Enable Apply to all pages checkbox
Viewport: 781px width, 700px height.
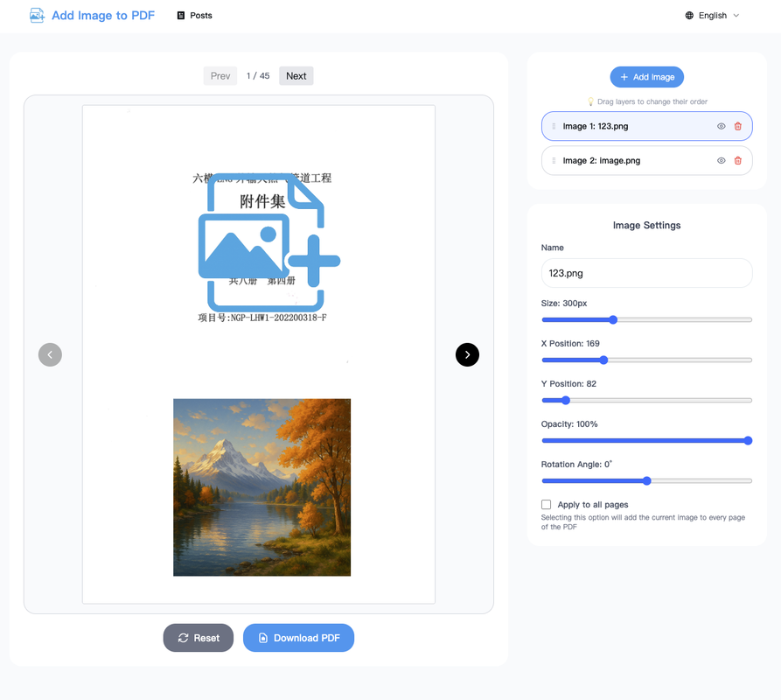(x=547, y=505)
